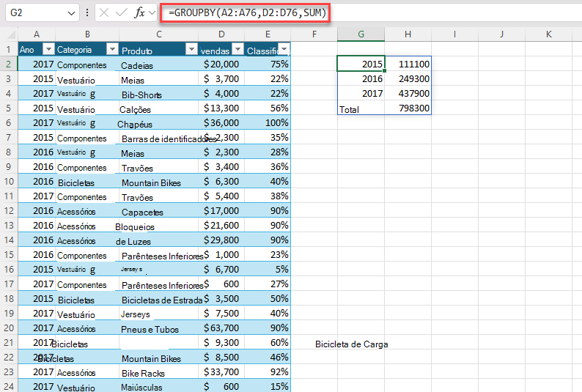
Task: Click Barras de identificadores cell
Action: (159, 137)
